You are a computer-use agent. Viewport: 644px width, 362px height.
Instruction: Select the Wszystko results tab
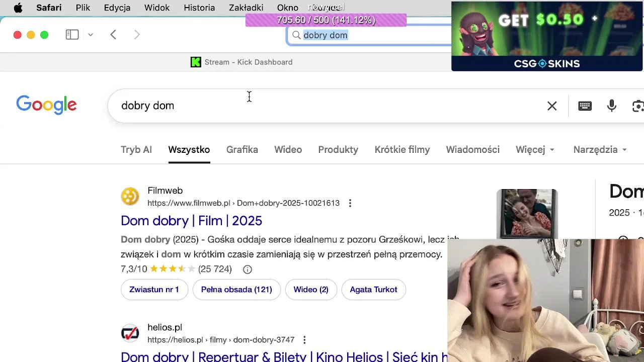point(189,150)
